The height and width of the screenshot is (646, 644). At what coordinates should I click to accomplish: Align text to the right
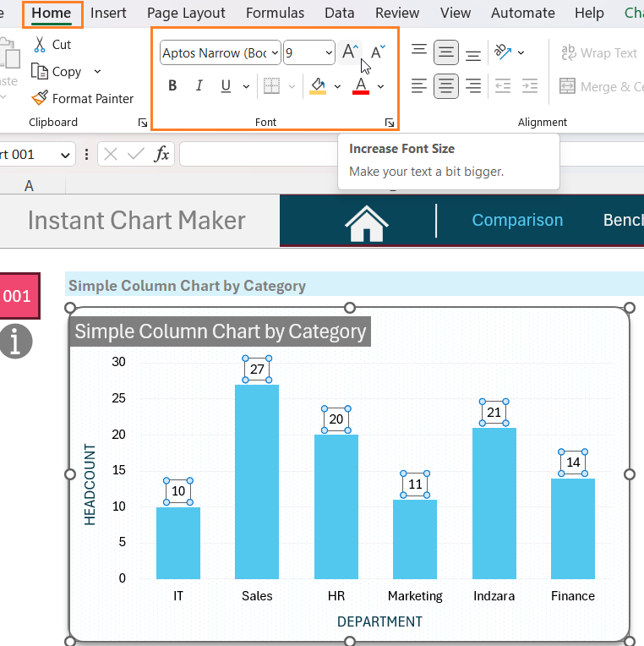tap(473, 86)
